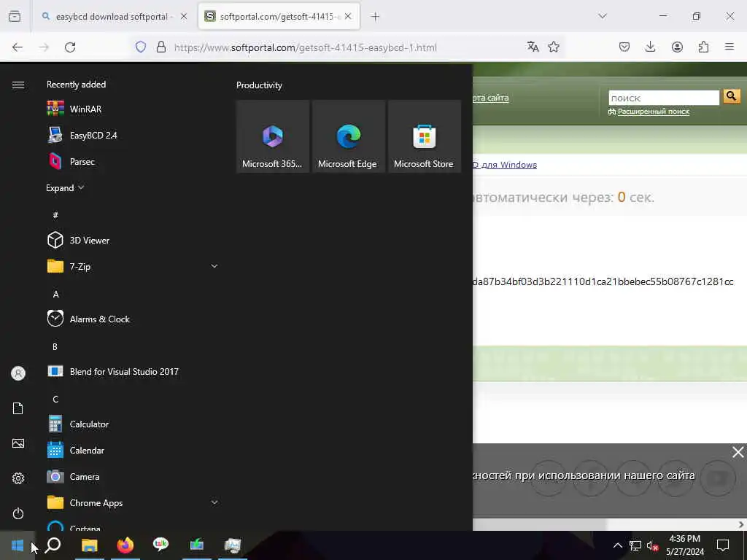The width and height of the screenshot is (747, 560).
Task: Open Firefox account icon
Action: 677,47
